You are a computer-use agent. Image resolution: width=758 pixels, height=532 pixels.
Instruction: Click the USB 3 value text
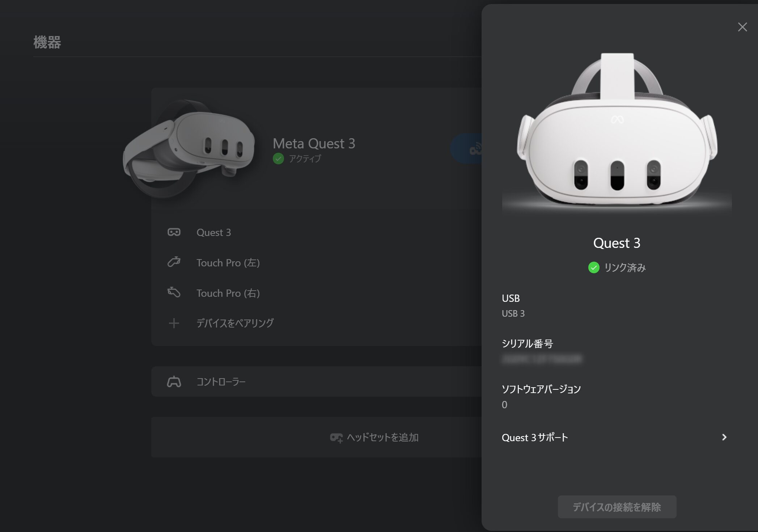pos(513,313)
